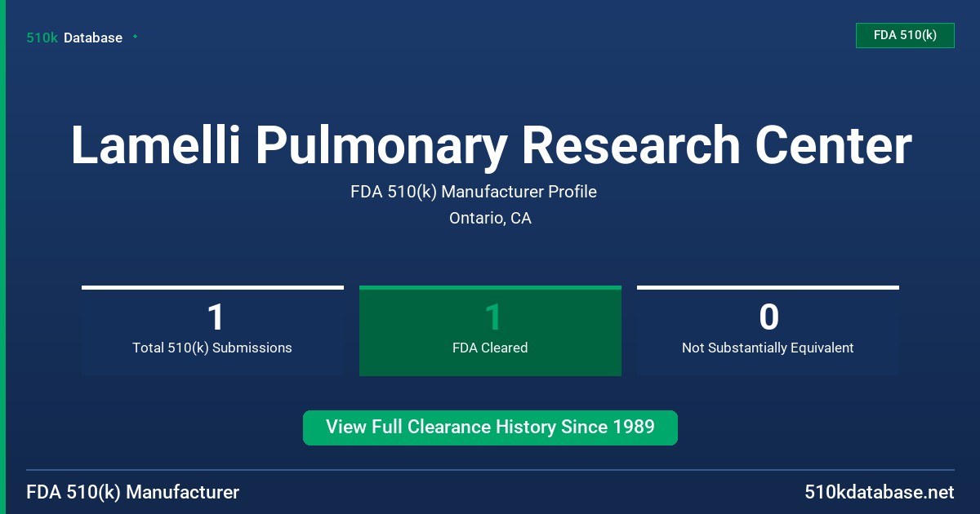Click the Ontario, CA location text

(490, 219)
